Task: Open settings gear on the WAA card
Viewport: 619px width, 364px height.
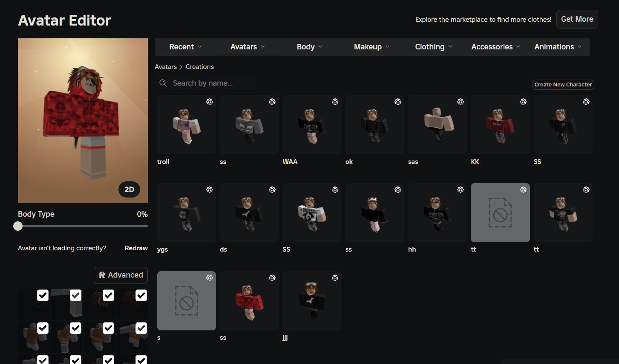Action: point(335,102)
